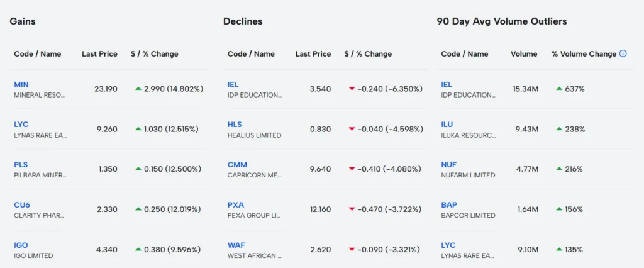Open the ILU Iluka Resources link

click(447, 125)
